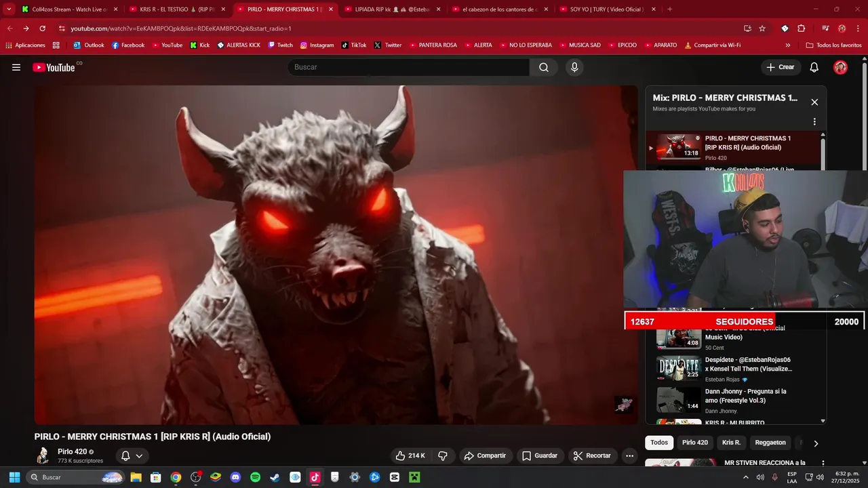Open Pirlo 420 channel avatar
The width and height of the screenshot is (868, 488).
click(x=43, y=455)
